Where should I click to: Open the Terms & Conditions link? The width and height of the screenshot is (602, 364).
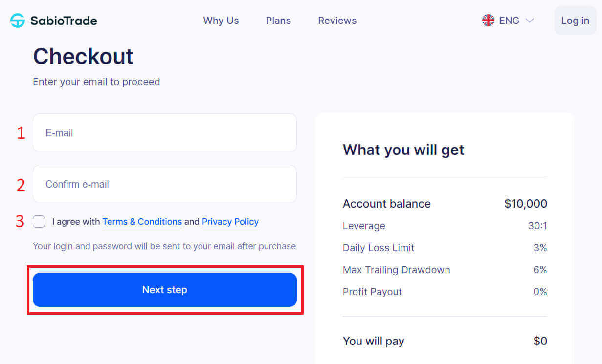pyautogui.click(x=142, y=221)
